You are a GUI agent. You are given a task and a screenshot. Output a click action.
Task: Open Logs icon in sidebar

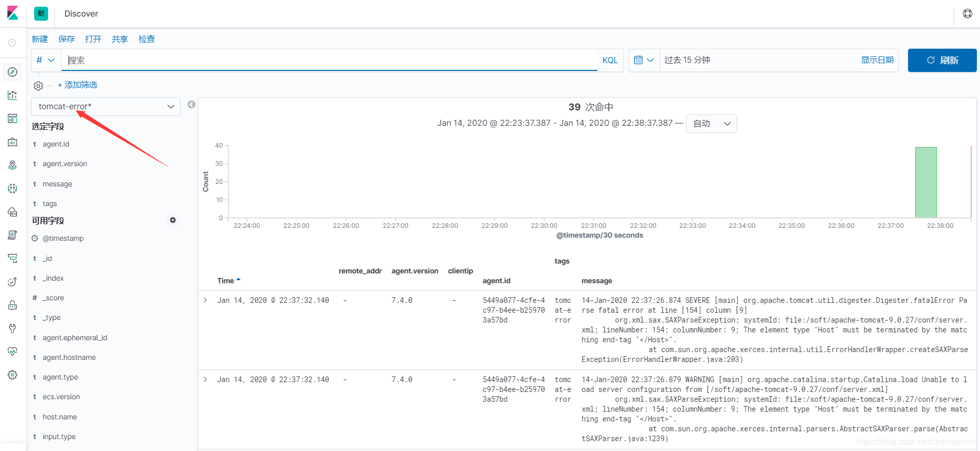[x=12, y=235]
